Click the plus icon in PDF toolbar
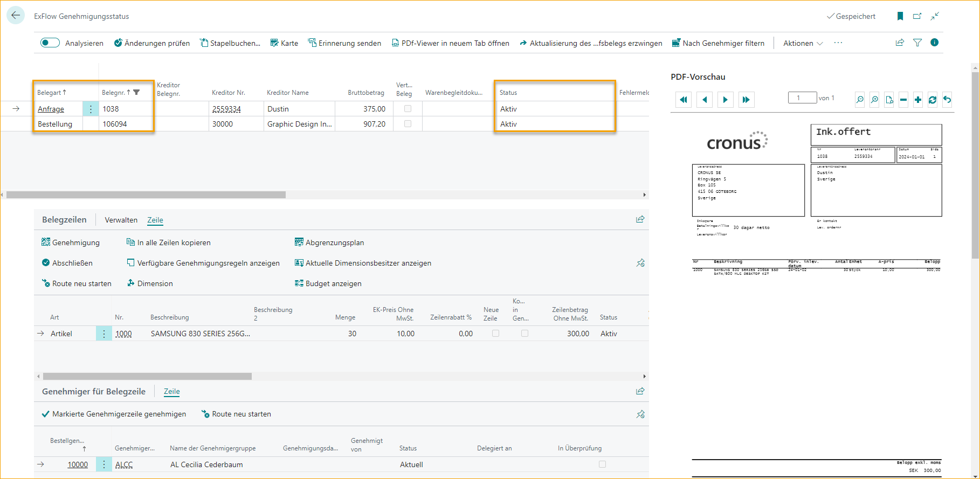The image size is (980, 479). [917, 100]
